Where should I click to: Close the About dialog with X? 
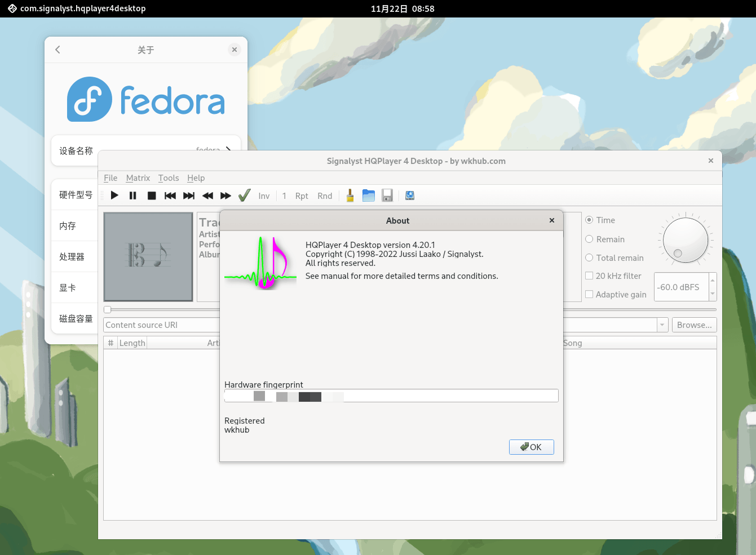point(552,220)
